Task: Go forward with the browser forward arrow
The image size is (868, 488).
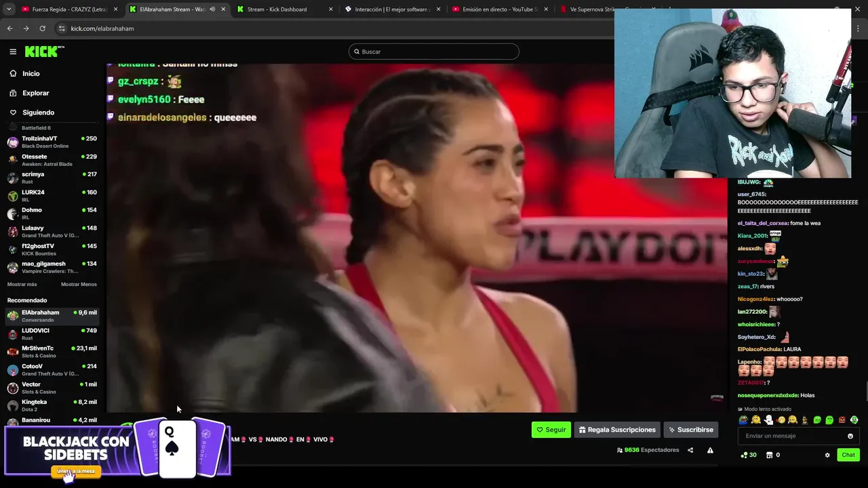Action: 26,28
